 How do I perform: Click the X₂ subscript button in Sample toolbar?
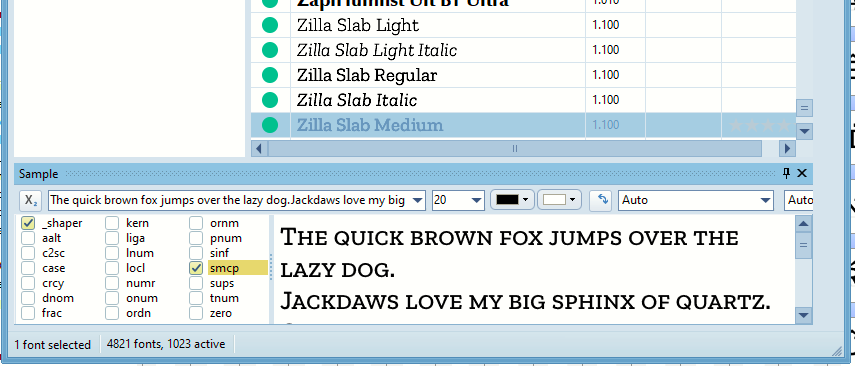[x=32, y=200]
